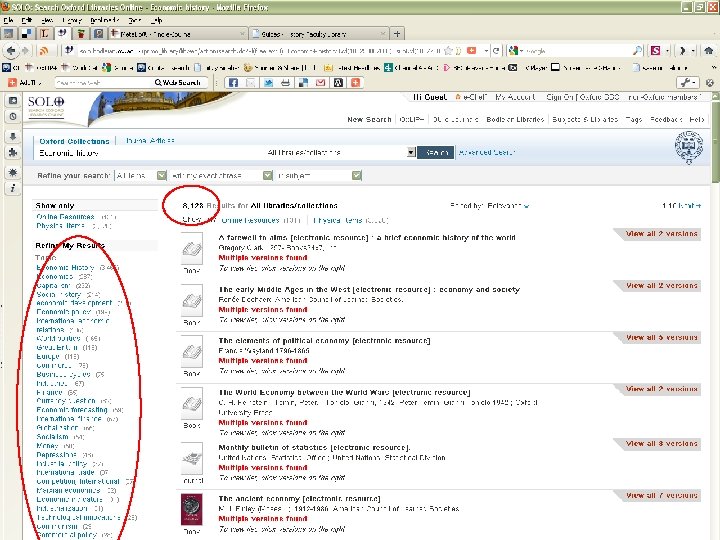Click the blue Search button

pos(435,152)
